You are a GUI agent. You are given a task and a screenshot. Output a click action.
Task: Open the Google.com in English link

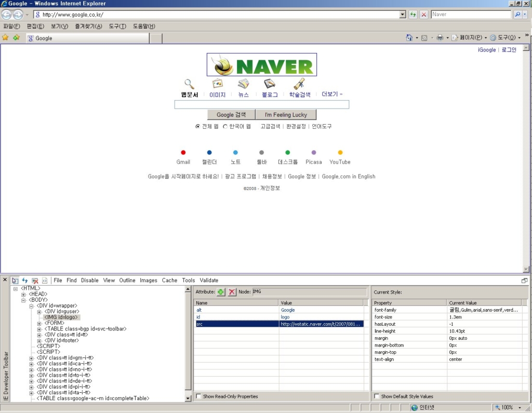pyautogui.click(x=349, y=177)
